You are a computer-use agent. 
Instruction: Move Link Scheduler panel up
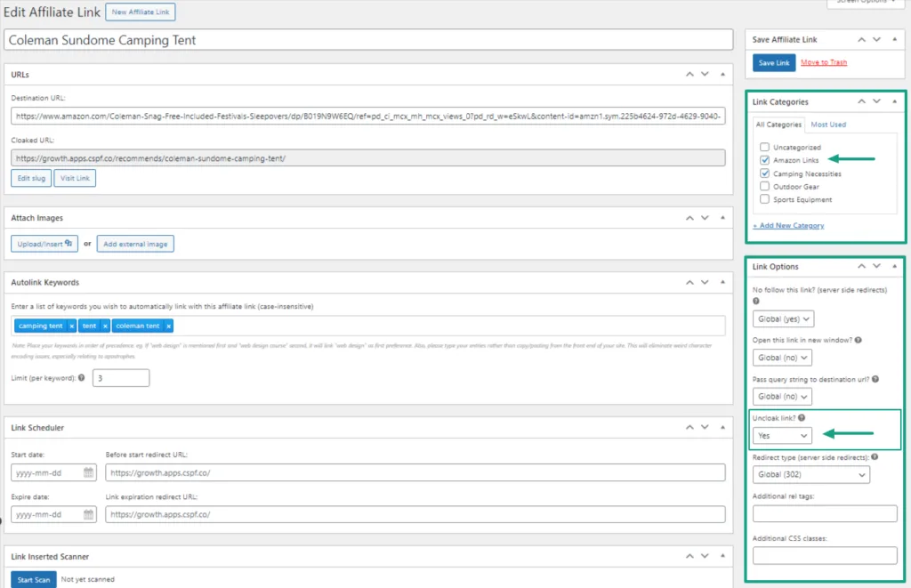click(x=689, y=428)
